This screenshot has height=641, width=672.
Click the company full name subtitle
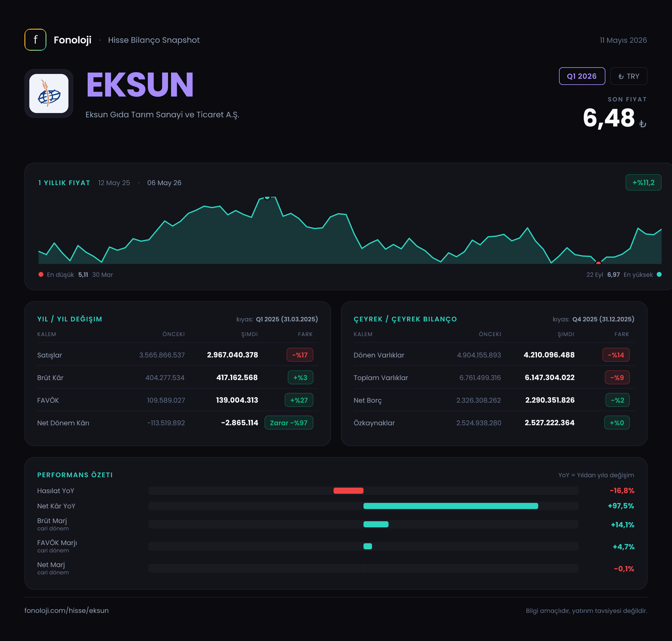click(162, 115)
